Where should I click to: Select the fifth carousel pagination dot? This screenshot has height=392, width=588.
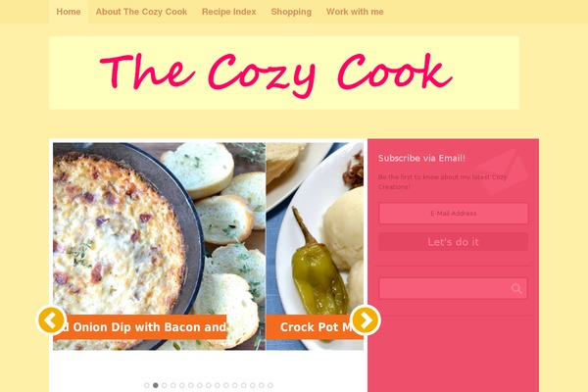click(x=182, y=385)
